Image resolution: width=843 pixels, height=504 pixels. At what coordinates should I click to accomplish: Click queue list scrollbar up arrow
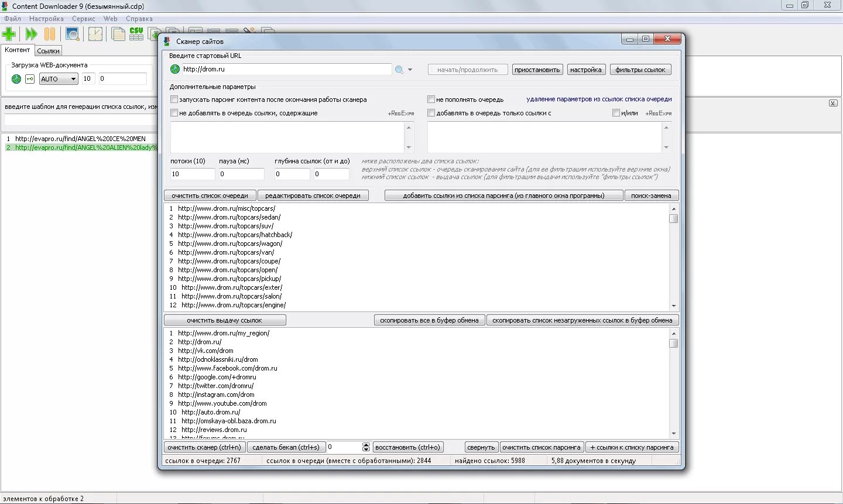pyautogui.click(x=674, y=209)
